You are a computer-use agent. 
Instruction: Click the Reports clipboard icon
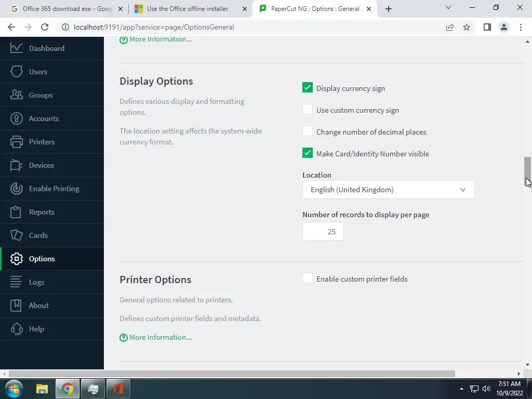[x=16, y=212]
